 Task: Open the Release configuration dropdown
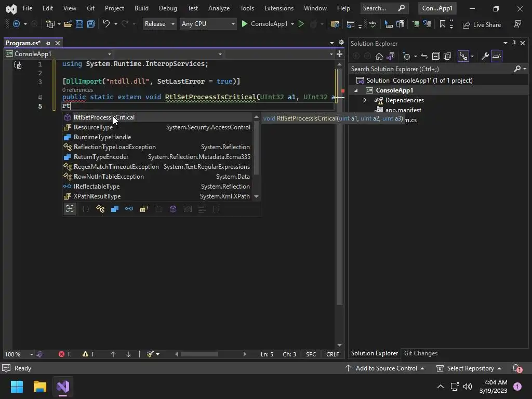tap(159, 24)
